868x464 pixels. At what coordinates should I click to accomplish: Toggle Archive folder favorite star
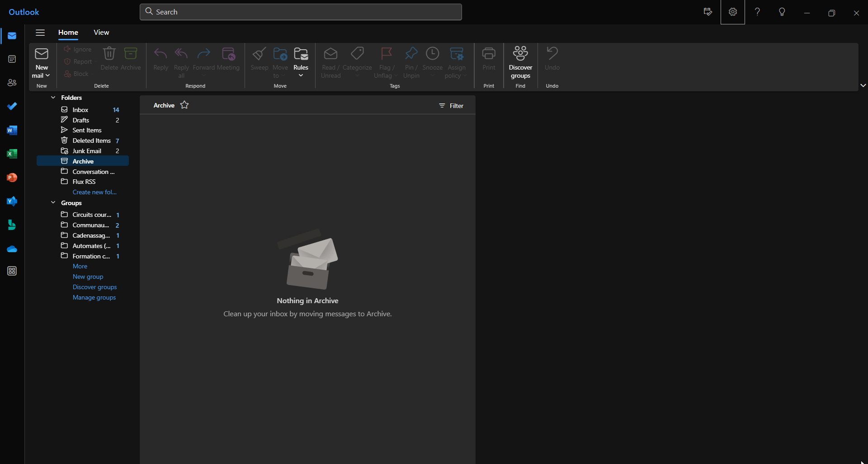tap(184, 105)
